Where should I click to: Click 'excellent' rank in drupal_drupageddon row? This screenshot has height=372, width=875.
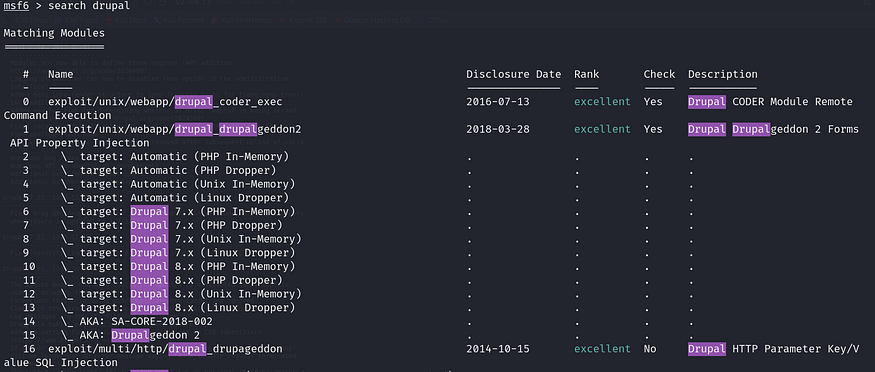[602, 349]
